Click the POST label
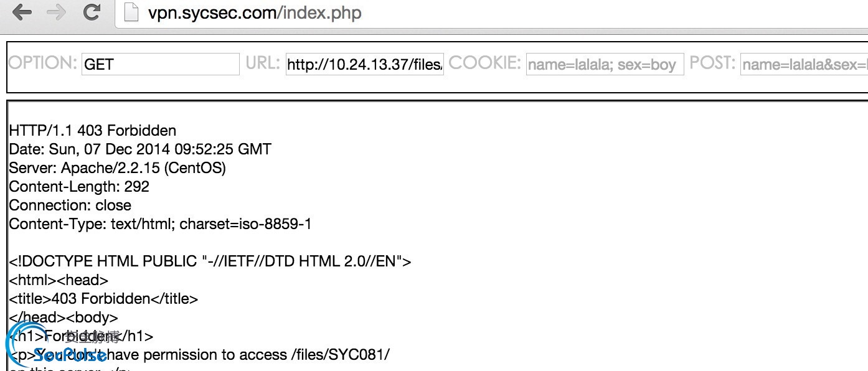Screen dimensions: 868x371 coord(712,63)
